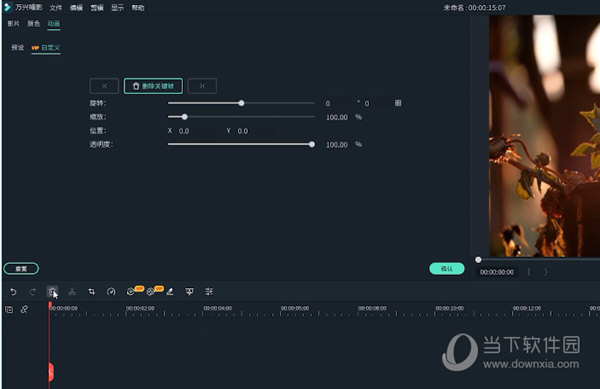Image resolution: width=600 pixels, height=389 pixels.
Task: Click the 万兴喵影 app logo icon
Action: [7, 7]
